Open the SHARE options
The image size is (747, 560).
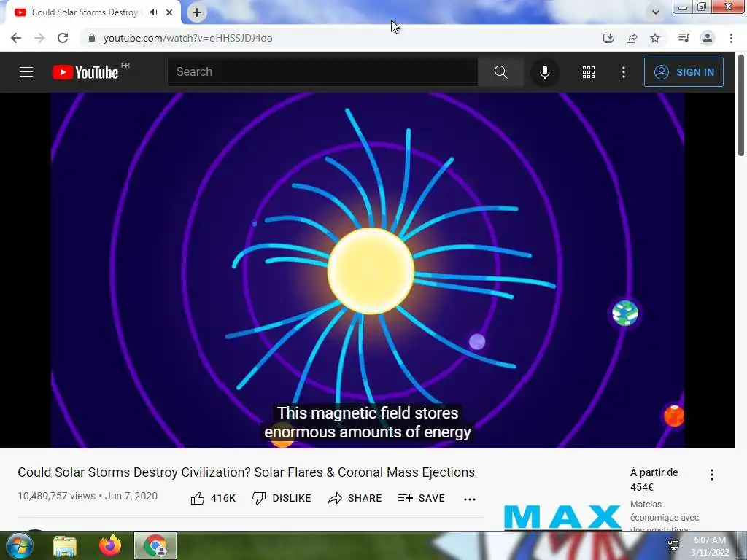click(x=355, y=498)
